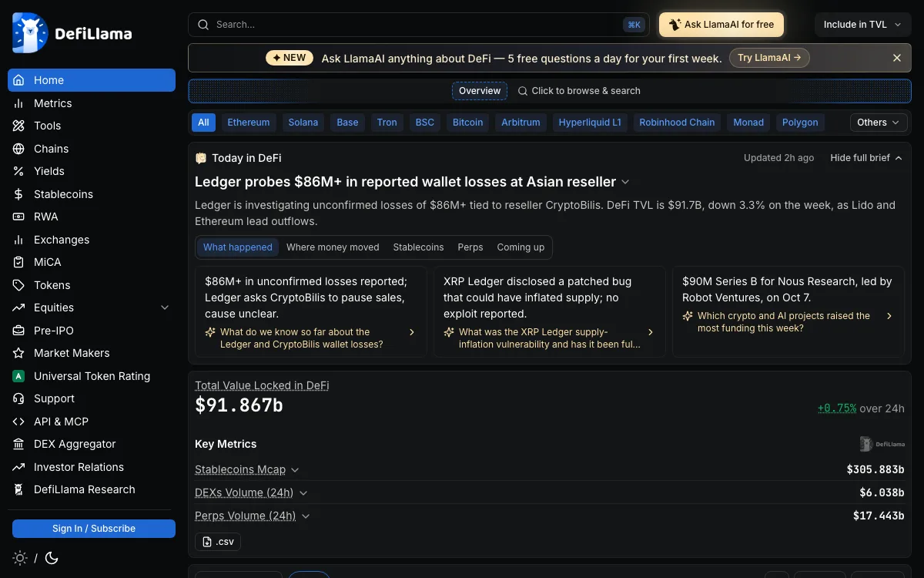Click Sign In / Subscribe button

(x=94, y=529)
